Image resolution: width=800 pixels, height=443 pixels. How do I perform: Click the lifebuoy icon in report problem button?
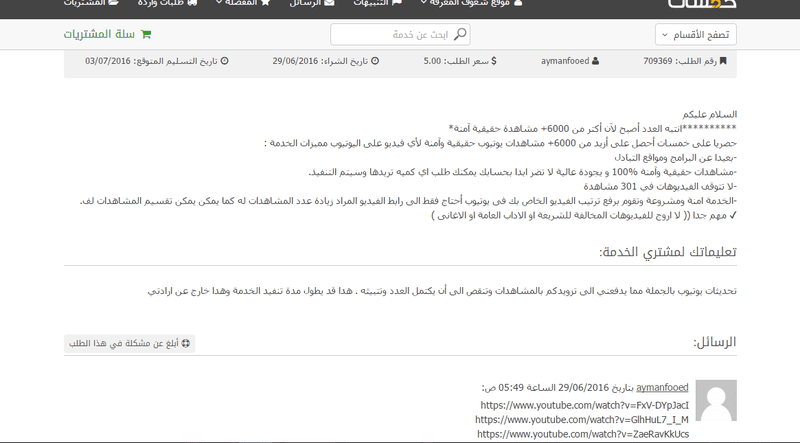(186, 343)
